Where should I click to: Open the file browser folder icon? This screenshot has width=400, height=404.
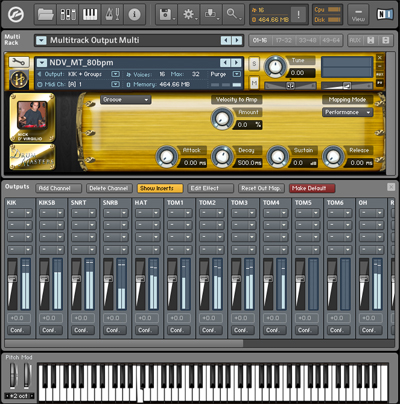(x=45, y=14)
